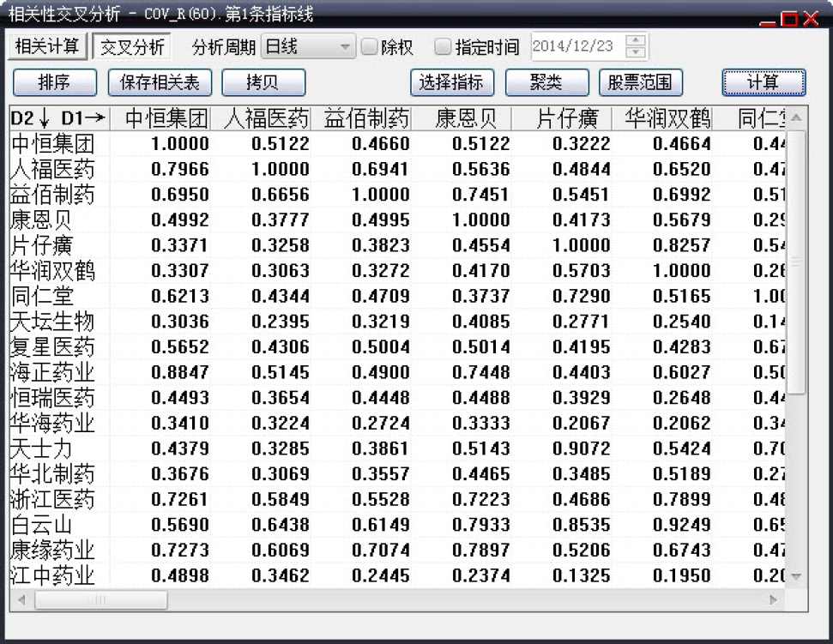Click the horizontal scrollbar left arrow
The width and height of the screenshot is (833, 644).
point(21,600)
